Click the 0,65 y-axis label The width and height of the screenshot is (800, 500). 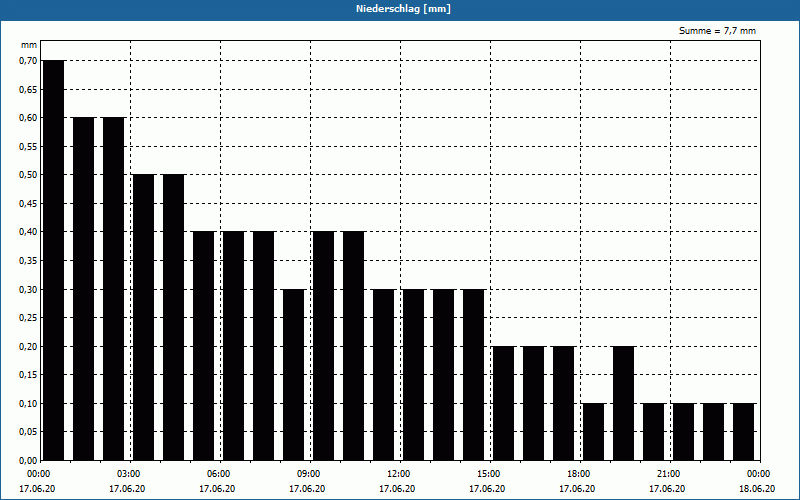29,89
